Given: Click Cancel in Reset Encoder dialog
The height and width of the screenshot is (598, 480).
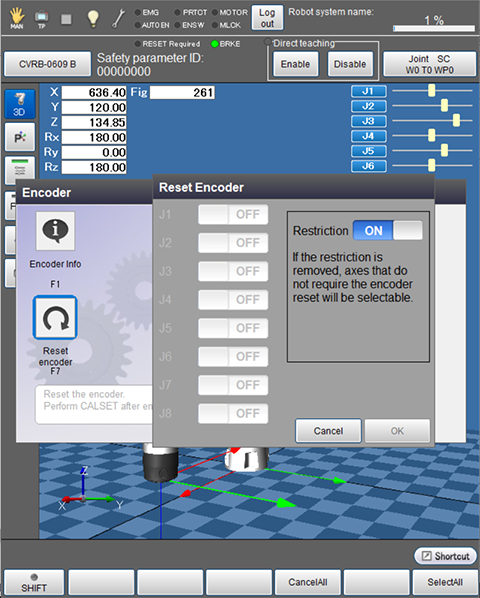Looking at the screenshot, I should click(328, 431).
